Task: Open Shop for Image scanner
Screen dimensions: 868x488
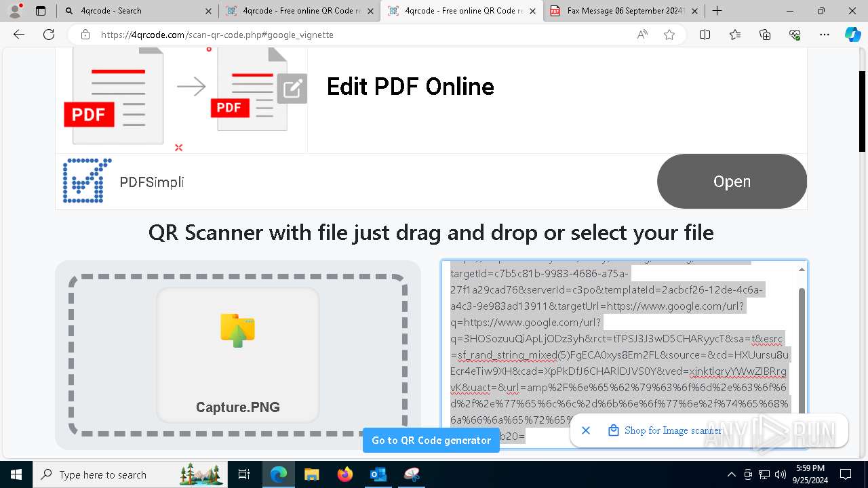Action: click(665, 430)
